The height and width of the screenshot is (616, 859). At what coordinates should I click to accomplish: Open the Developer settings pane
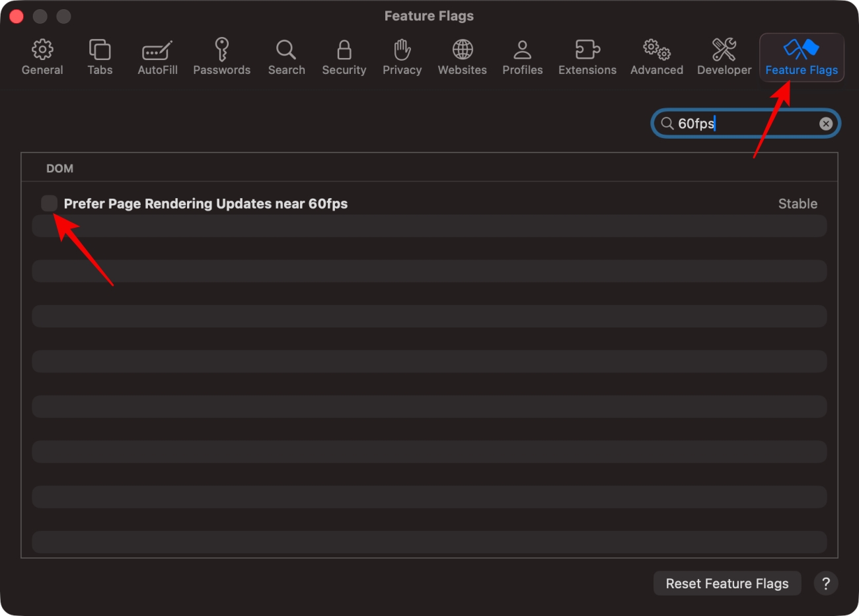tap(724, 57)
